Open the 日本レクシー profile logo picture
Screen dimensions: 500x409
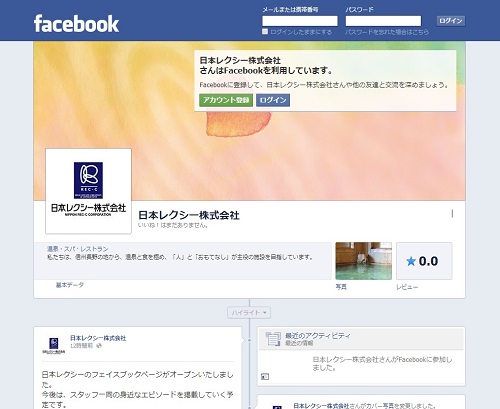pyautogui.click(x=88, y=191)
